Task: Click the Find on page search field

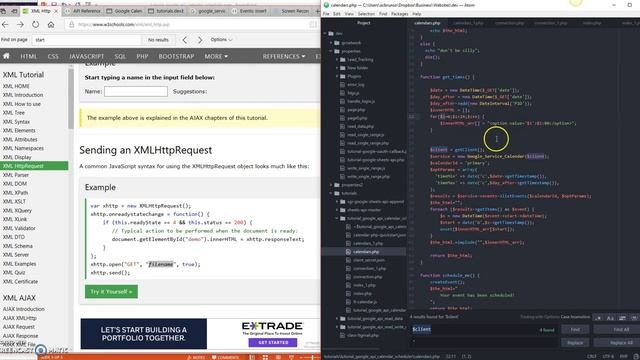Action: point(87,40)
